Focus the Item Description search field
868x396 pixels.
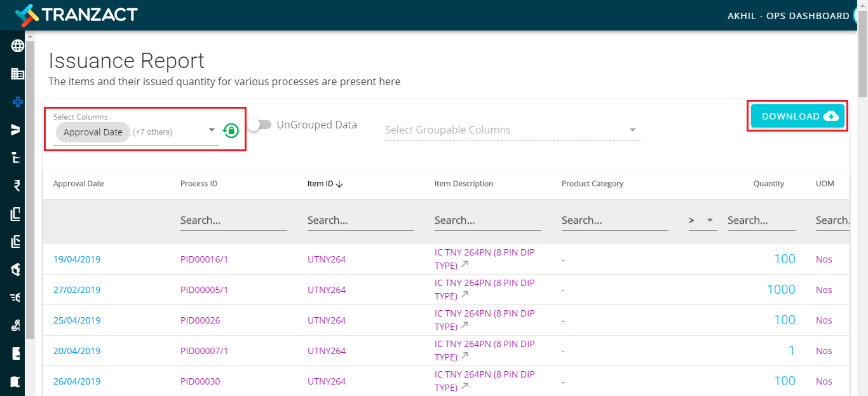[x=488, y=221]
